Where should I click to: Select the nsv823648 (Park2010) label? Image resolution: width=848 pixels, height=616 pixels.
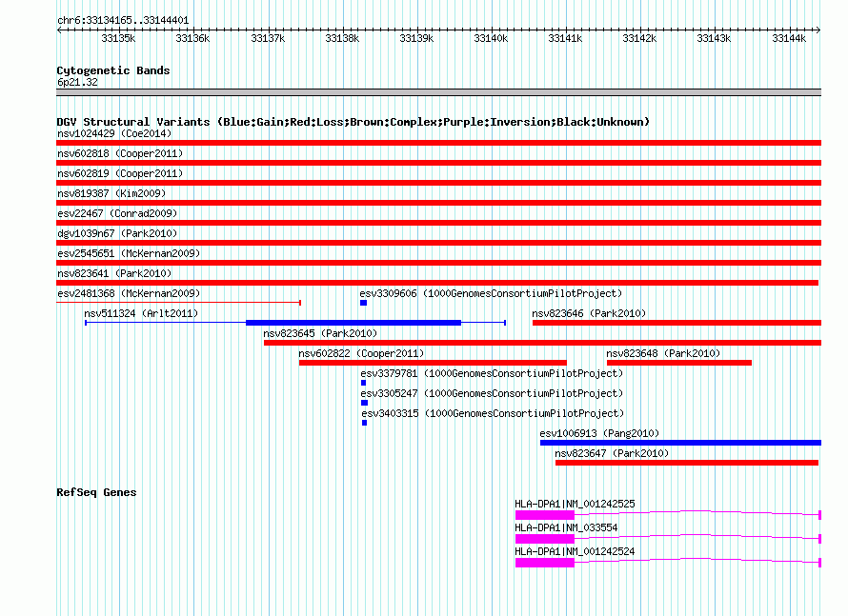663,353
